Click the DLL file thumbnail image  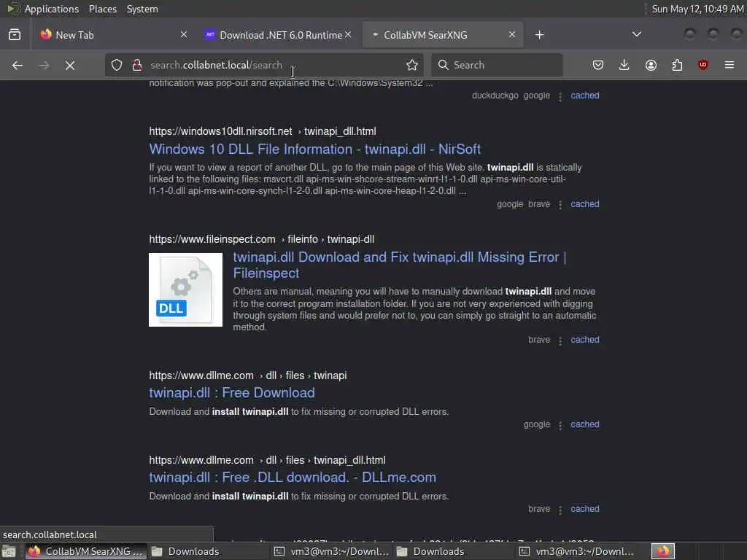coord(185,289)
